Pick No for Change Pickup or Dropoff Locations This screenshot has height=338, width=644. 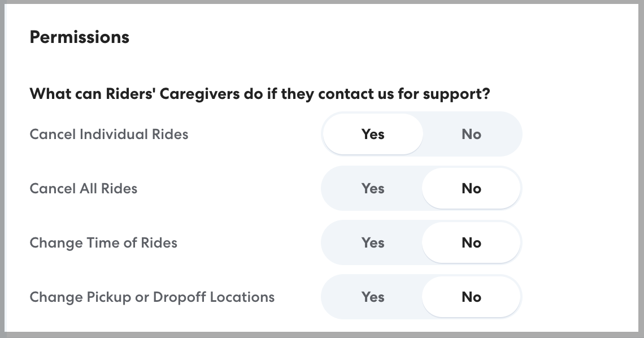point(471,297)
